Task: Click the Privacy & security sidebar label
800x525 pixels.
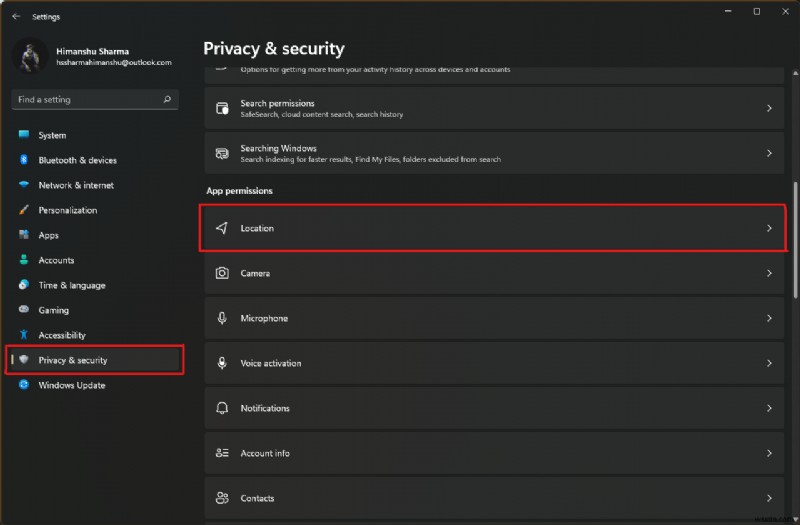Action: coord(73,360)
